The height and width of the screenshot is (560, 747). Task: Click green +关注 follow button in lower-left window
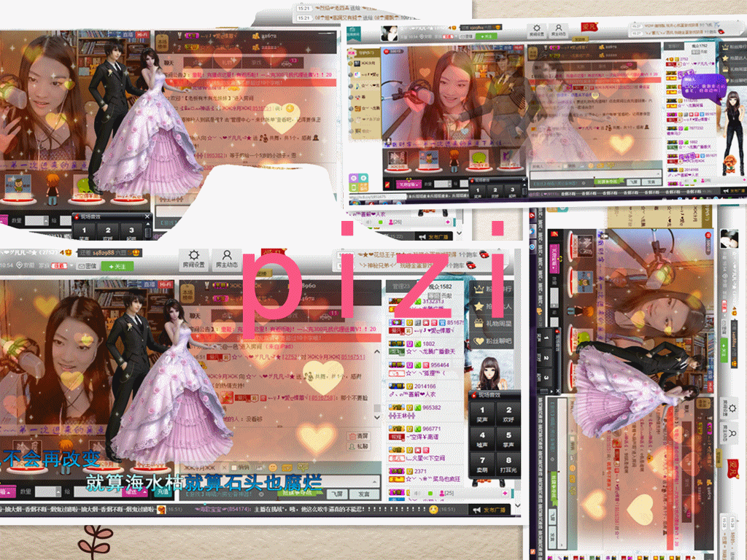click(x=117, y=267)
